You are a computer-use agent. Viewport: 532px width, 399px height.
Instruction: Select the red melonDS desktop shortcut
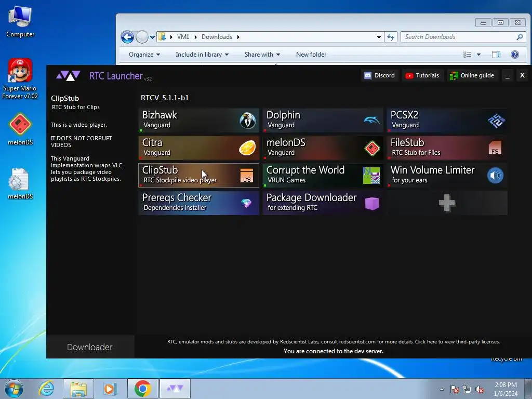[x=20, y=129]
